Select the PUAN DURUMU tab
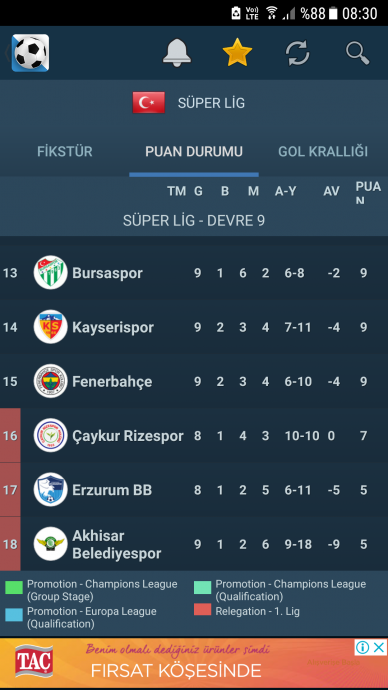This screenshot has width=388, height=690. click(194, 152)
